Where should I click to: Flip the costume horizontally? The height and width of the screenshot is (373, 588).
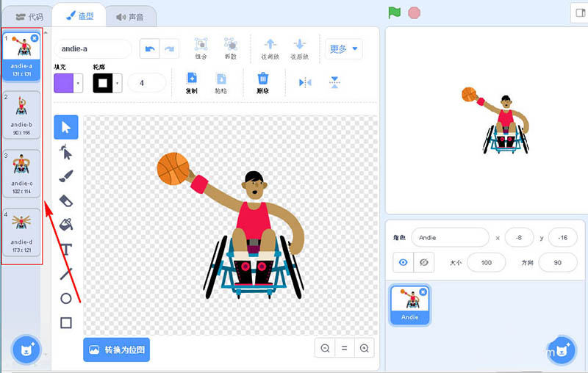coord(305,82)
